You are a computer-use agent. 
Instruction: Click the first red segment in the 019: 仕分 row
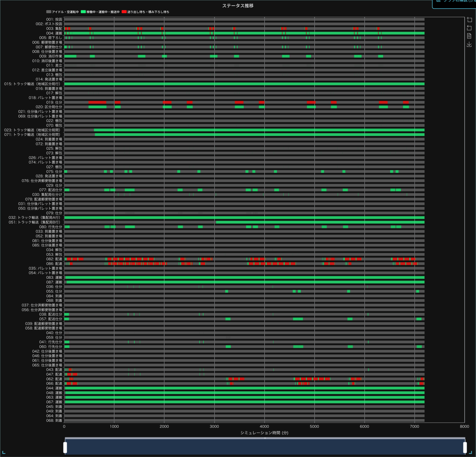pyautogui.click(x=97, y=102)
